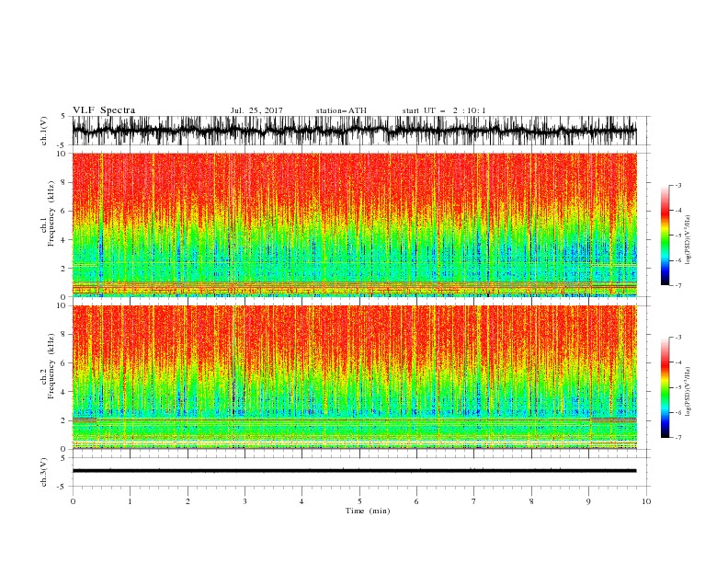Click the upper color bar's log(PSD) label
This screenshot has height=563, width=728.
coord(688,240)
